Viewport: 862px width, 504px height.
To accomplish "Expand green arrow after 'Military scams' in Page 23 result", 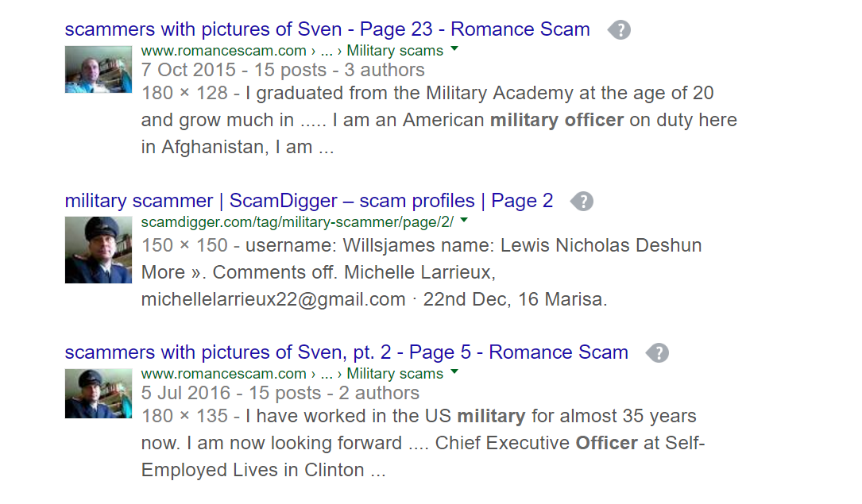I will tap(454, 49).
